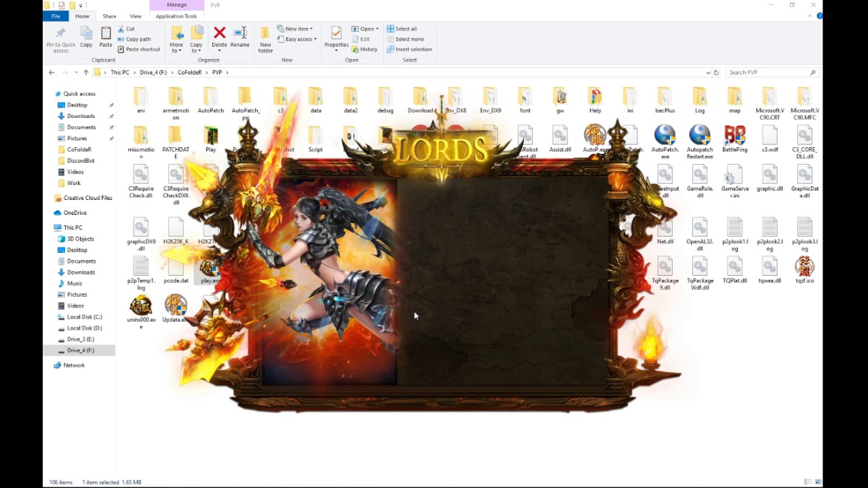This screenshot has width=868, height=488.
Task: Go up one folder level
Action: (x=85, y=73)
